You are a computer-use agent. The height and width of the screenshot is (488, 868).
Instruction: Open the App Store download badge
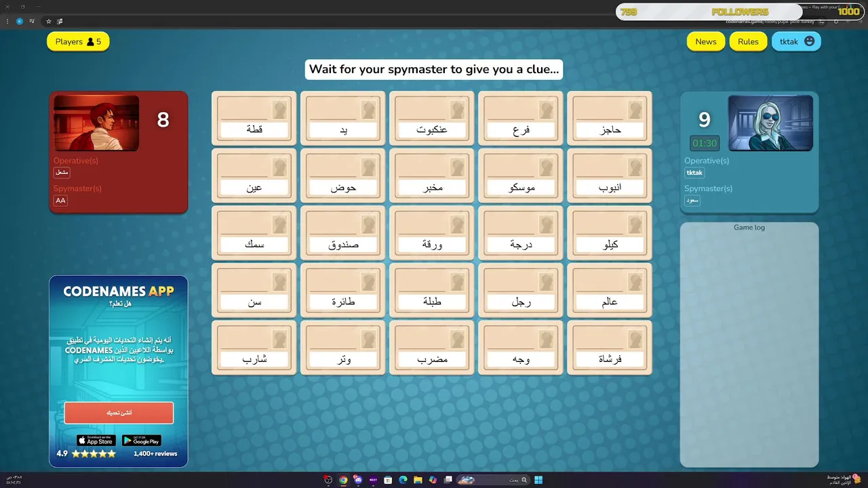coord(96,441)
